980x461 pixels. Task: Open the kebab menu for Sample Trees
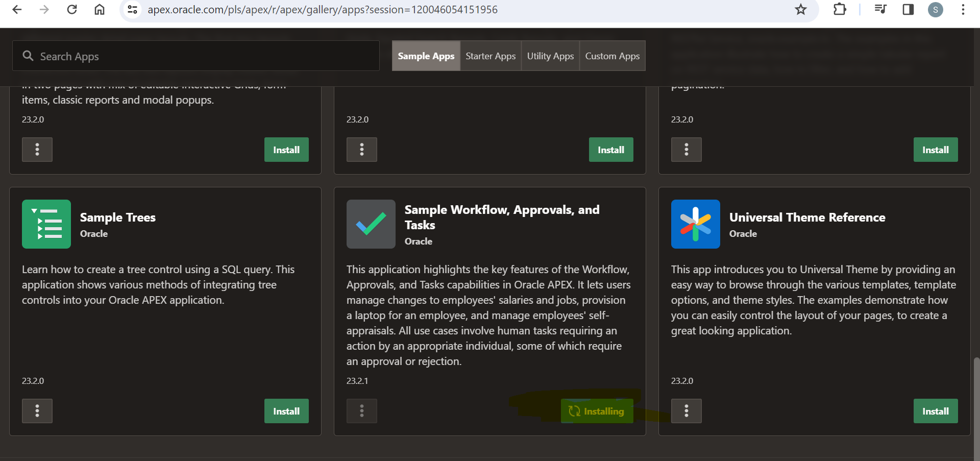37,411
